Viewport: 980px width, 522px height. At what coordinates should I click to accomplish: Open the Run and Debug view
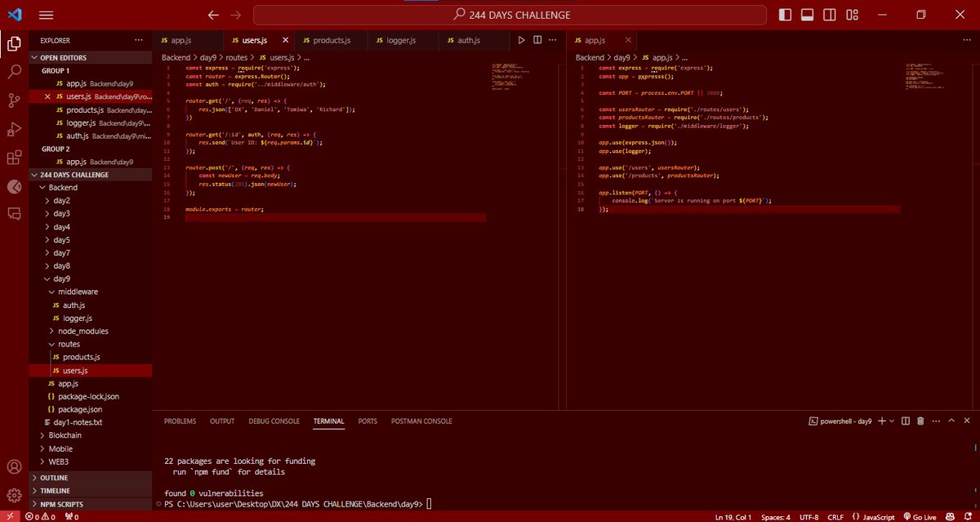pos(14,129)
